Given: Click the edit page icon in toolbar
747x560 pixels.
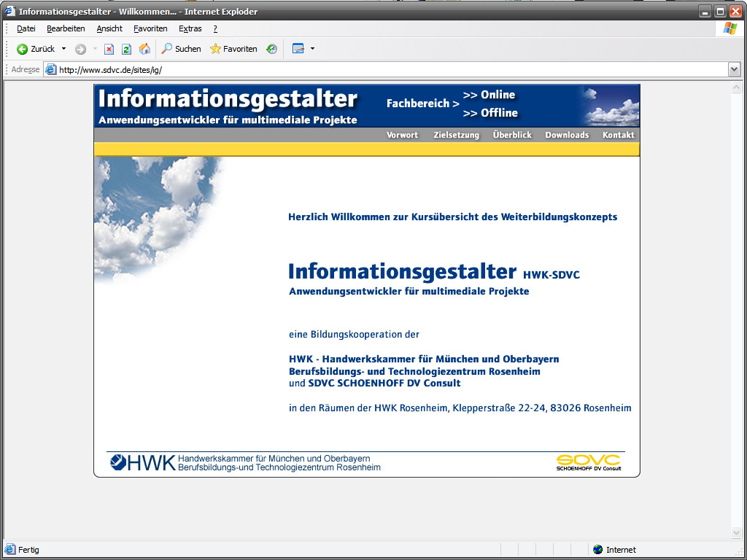Looking at the screenshot, I should (x=298, y=49).
